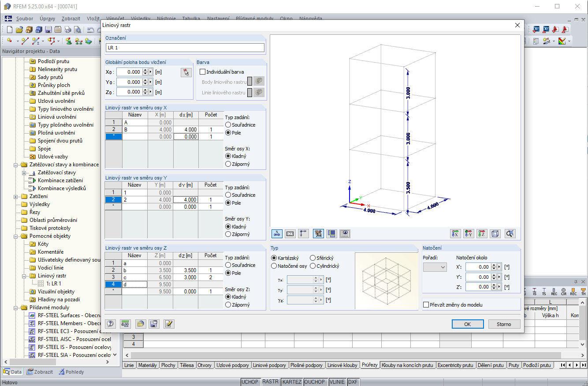This screenshot has height=386, width=588.
Task: Load saved line grid data via folder icon
Action: 140,324
